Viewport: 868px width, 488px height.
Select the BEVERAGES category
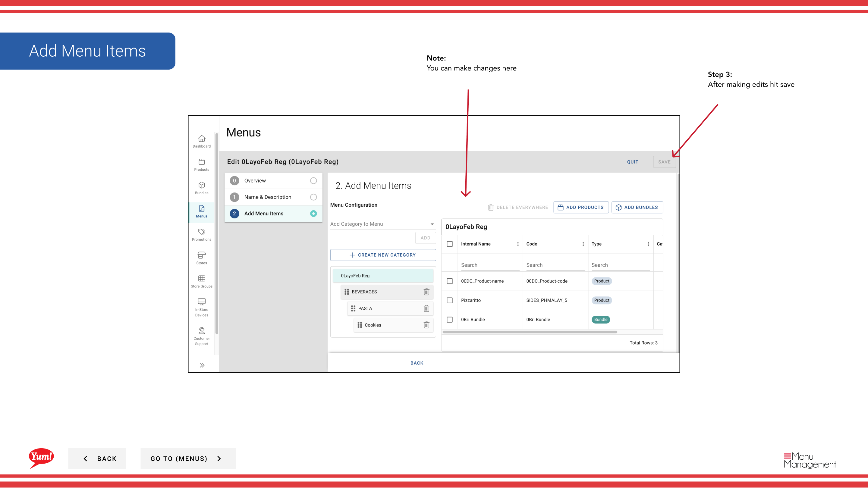(x=386, y=292)
